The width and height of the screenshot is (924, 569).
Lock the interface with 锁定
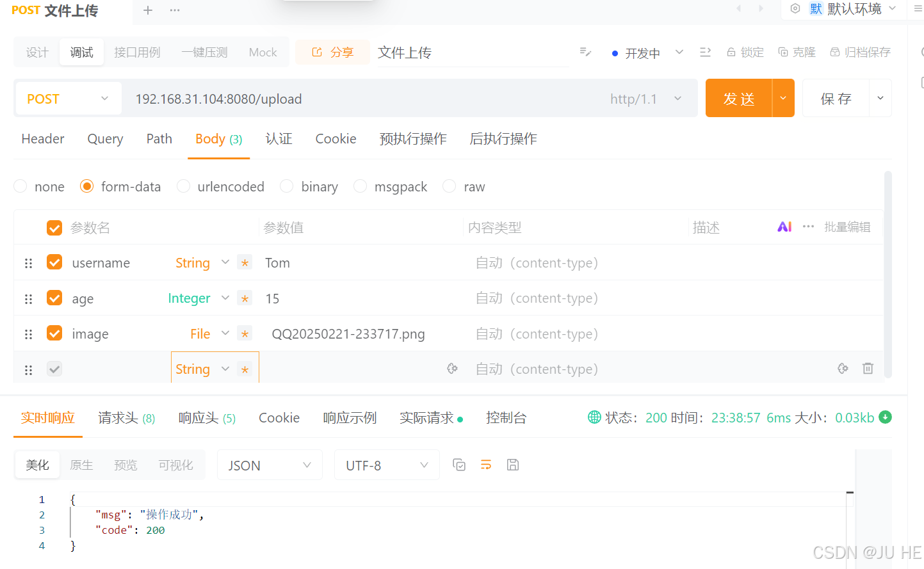click(x=745, y=52)
